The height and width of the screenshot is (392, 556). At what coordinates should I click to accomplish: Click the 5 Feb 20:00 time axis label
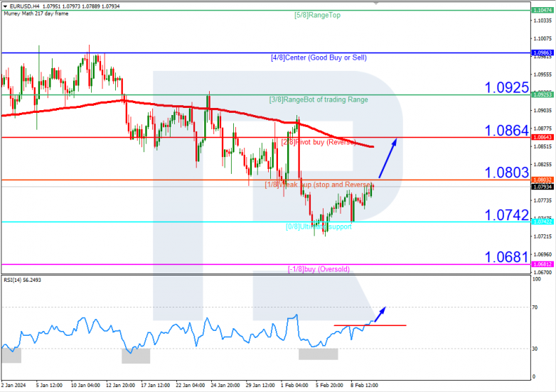[x=329, y=386]
